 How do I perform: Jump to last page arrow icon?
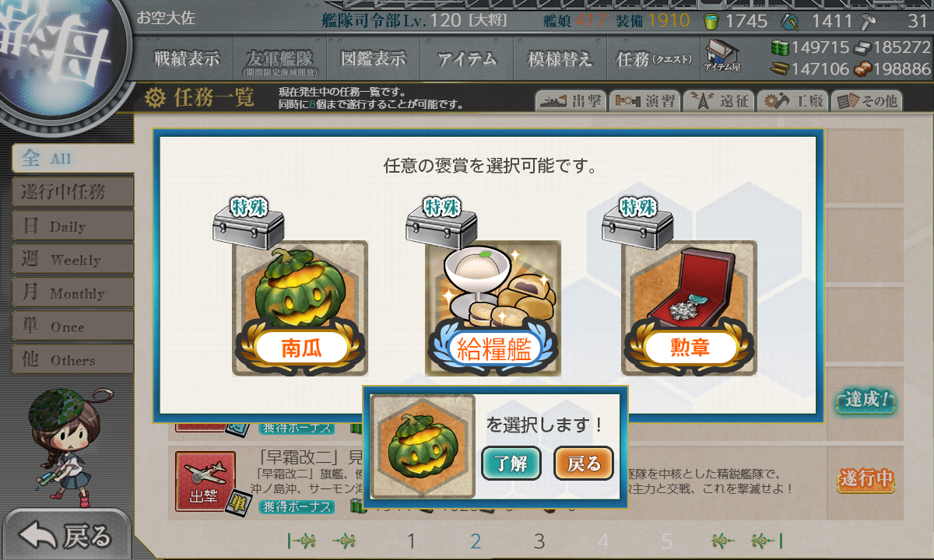tap(768, 541)
